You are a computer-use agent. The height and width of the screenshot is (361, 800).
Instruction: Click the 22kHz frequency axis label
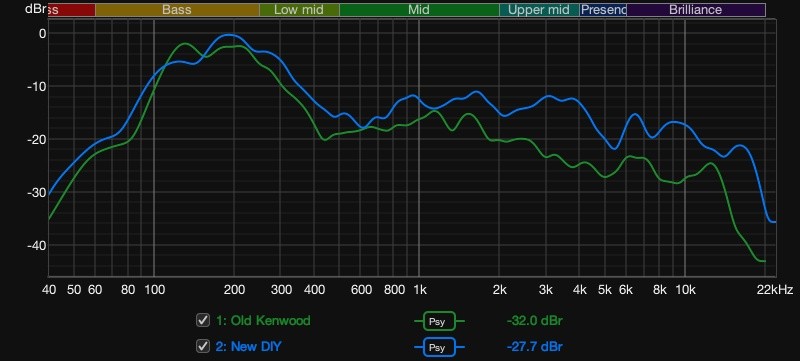pyautogui.click(x=774, y=290)
